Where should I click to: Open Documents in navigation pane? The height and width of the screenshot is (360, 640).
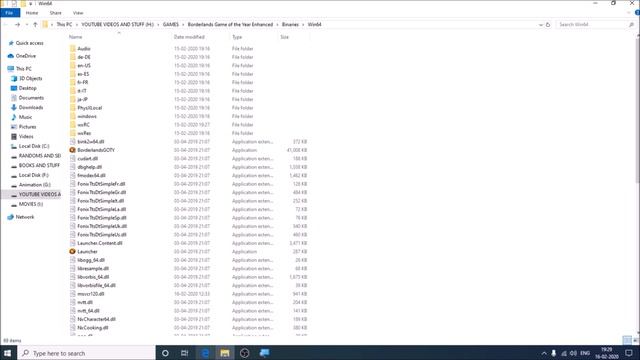(31, 98)
